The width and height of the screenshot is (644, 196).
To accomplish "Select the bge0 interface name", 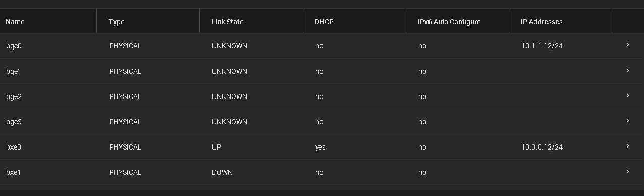I will click(x=14, y=46).
